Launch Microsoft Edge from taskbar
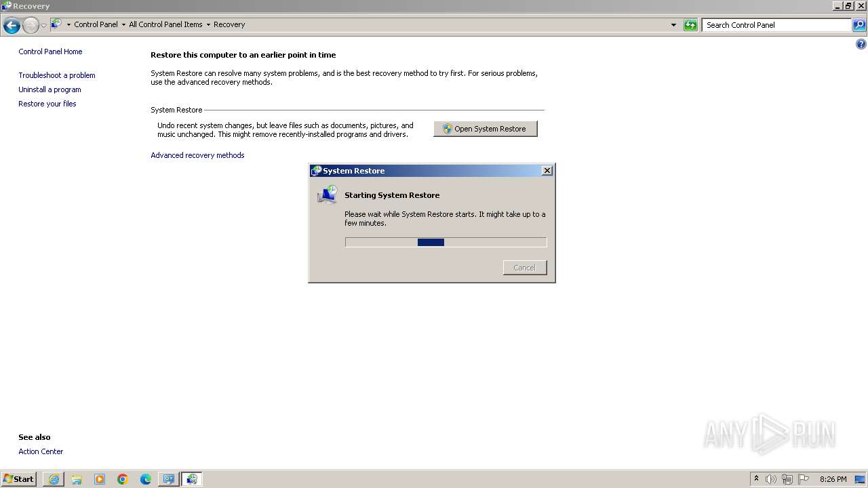The width and height of the screenshot is (868, 488). [146, 479]
